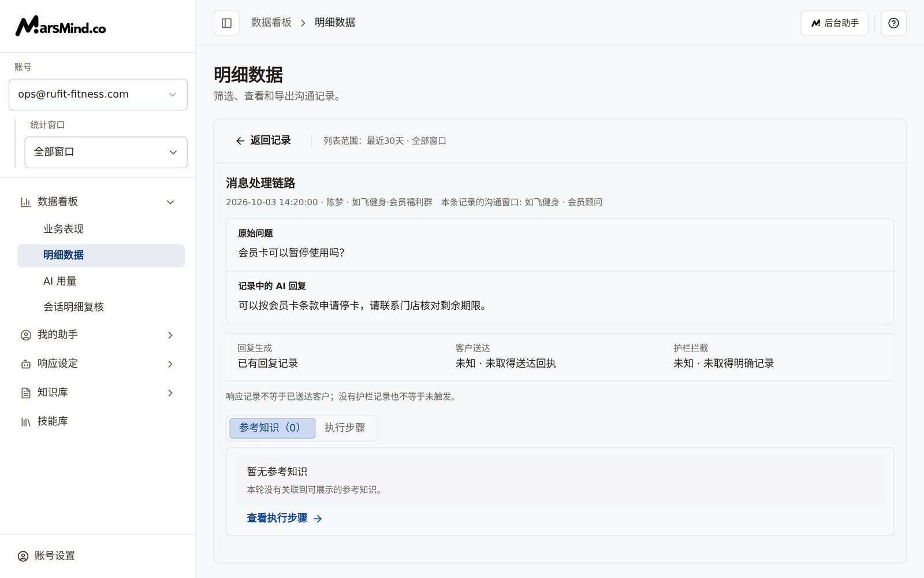The image size is (924, 578).
Task: Switch to the 参考知识（0）tab
Action: click(273, 428)
